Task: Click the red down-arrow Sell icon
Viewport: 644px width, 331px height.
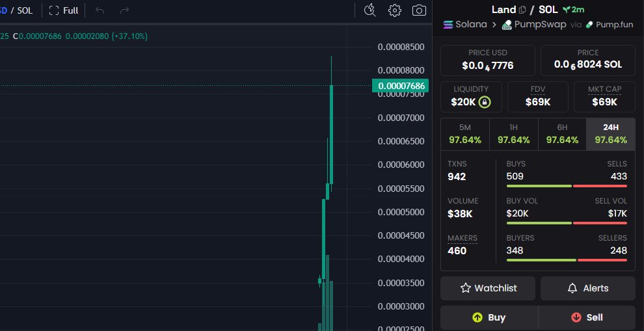Action: coord(576,317)
